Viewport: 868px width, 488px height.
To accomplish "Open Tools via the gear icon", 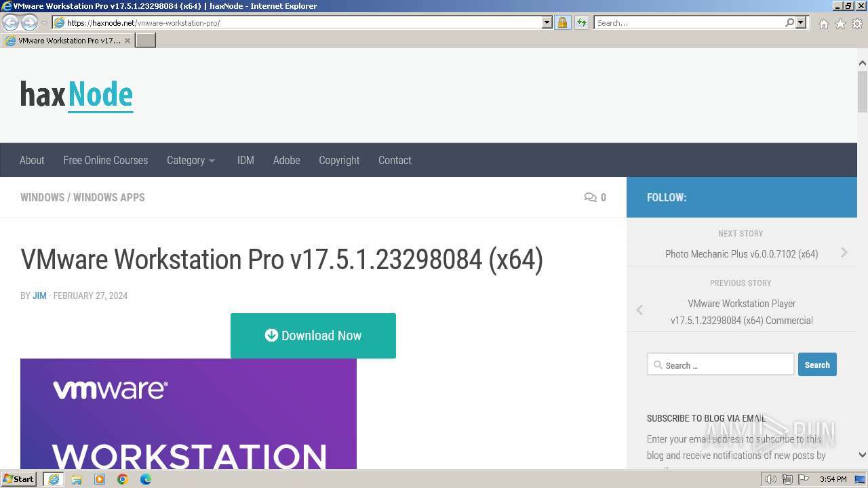I will tap(857, 24).
